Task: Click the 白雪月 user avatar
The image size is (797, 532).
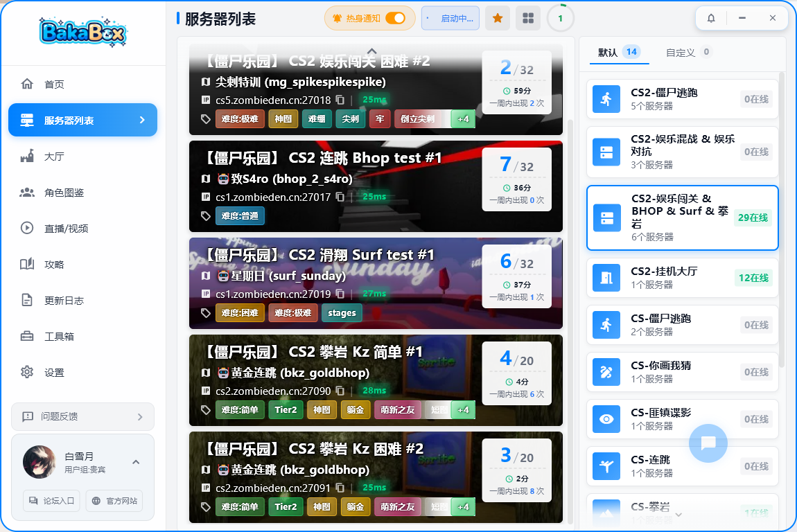Action: (x=39, y=462)
